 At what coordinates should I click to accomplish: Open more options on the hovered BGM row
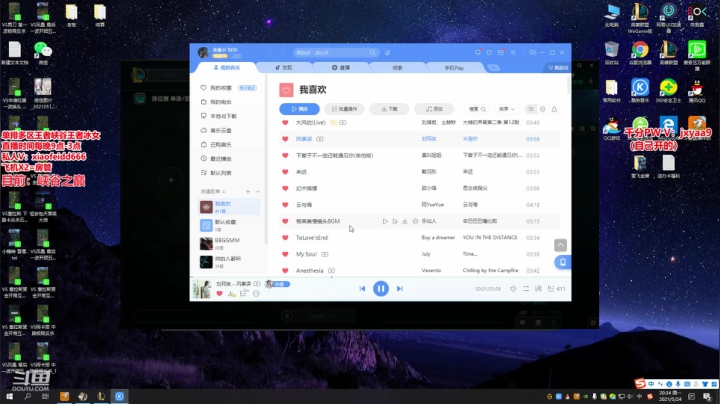(x=415, y=221)
